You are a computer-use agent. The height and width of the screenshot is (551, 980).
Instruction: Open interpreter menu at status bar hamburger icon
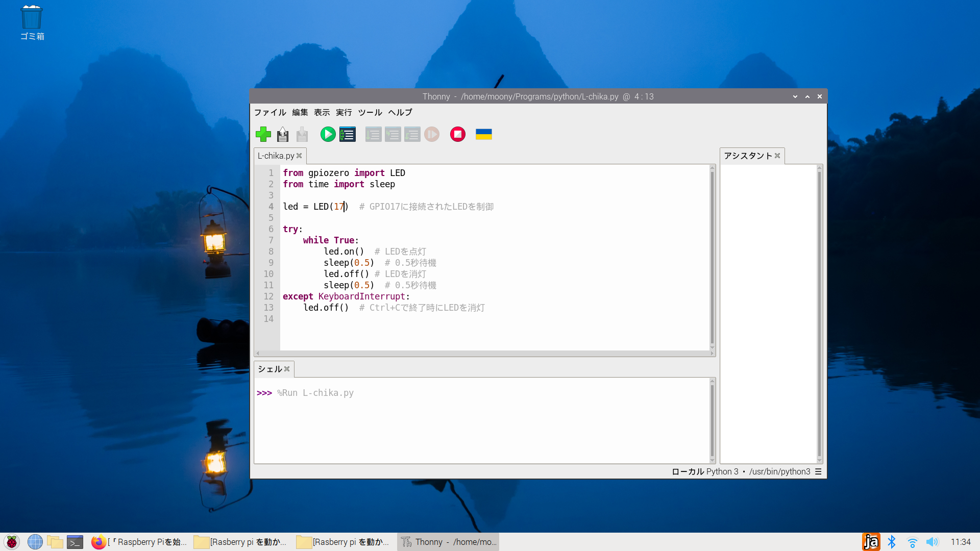click(x=818, y=471)
